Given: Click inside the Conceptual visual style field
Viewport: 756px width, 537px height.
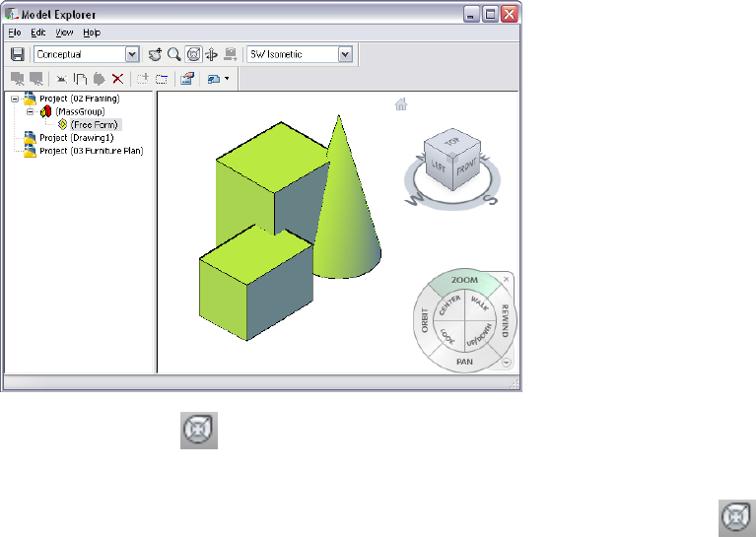Looking at the screenshot, I should [x=80, y=54].
